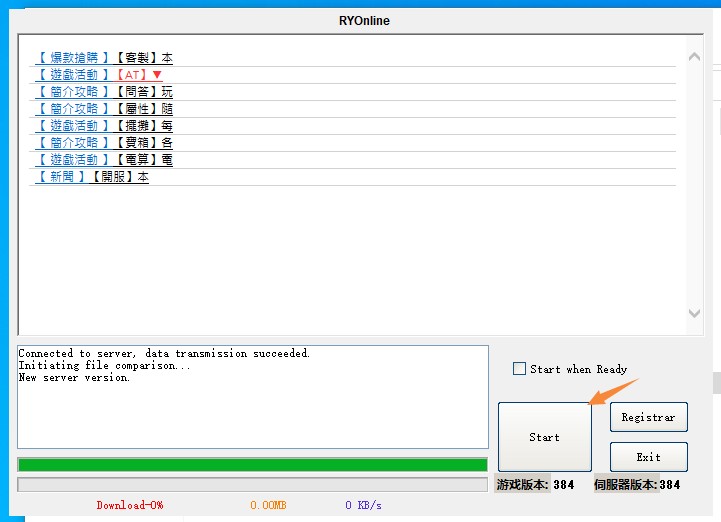Open the 【遊戲活動】【電算】 link
Viewport: 721px width, 522px height.
(x=104, y=160)
